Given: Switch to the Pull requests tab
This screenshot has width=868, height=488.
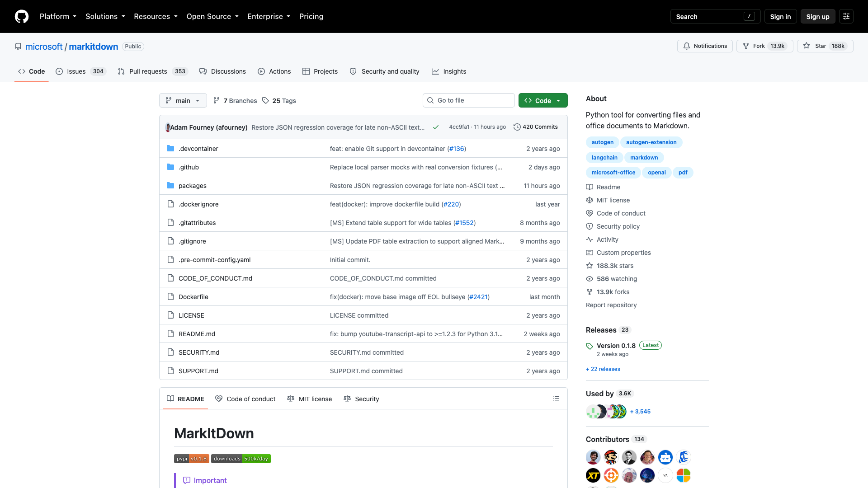Looking at the screenshot, I should pos(152,71).
